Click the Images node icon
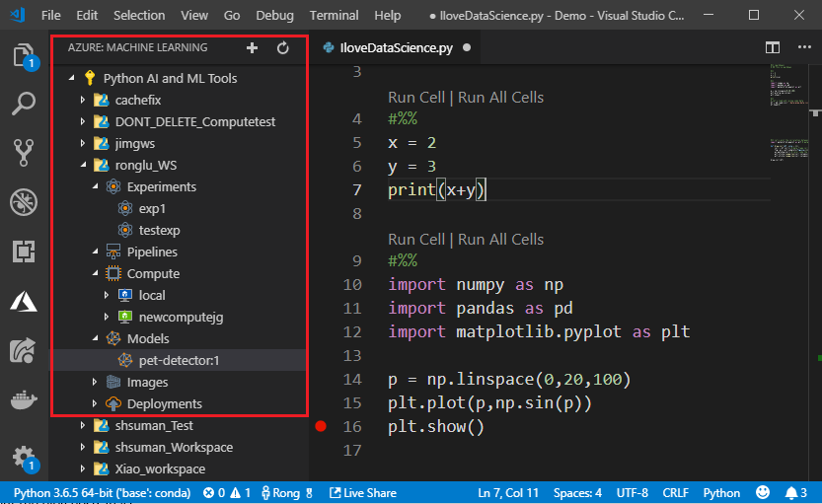Viewport: 822px width, 504px height. pos(113,382)
